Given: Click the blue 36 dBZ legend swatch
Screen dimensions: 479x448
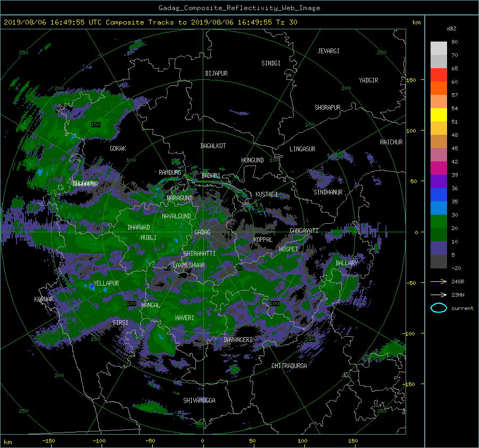Looking at the screenshot, I should coord(439,194).
